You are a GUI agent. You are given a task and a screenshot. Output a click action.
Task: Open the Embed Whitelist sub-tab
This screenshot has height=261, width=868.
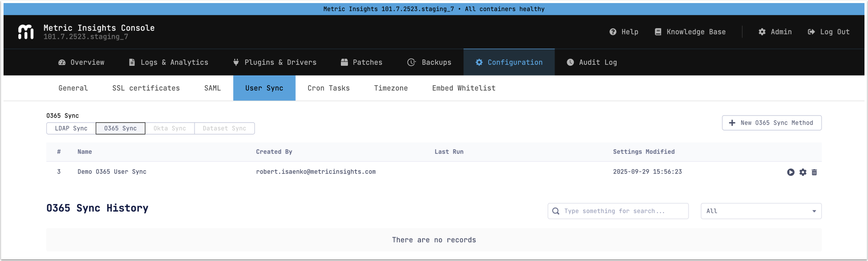[464, 88]
